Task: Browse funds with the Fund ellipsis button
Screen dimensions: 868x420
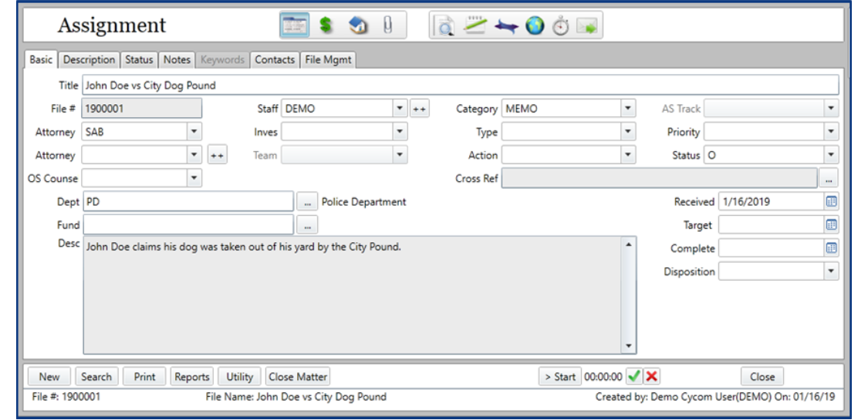Action: pos(307,225)
